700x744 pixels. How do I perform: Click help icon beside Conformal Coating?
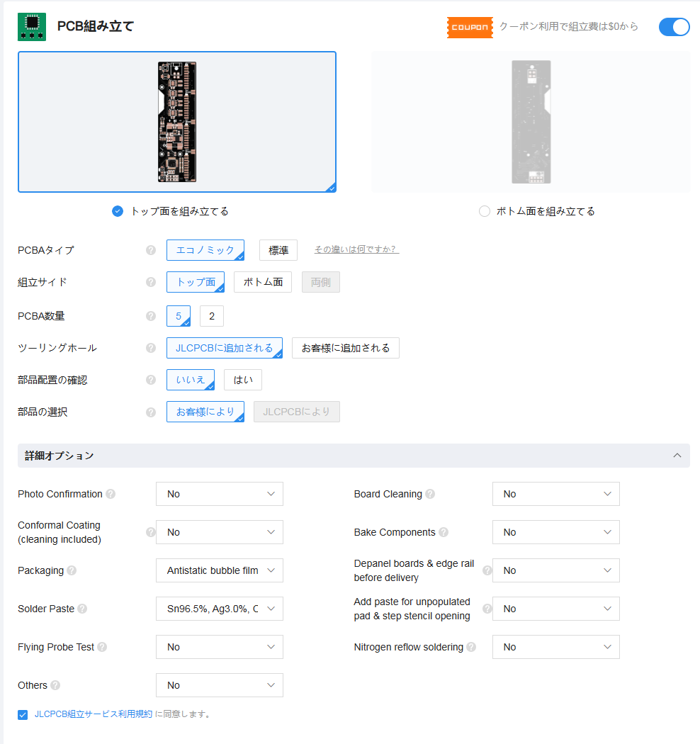150,532
